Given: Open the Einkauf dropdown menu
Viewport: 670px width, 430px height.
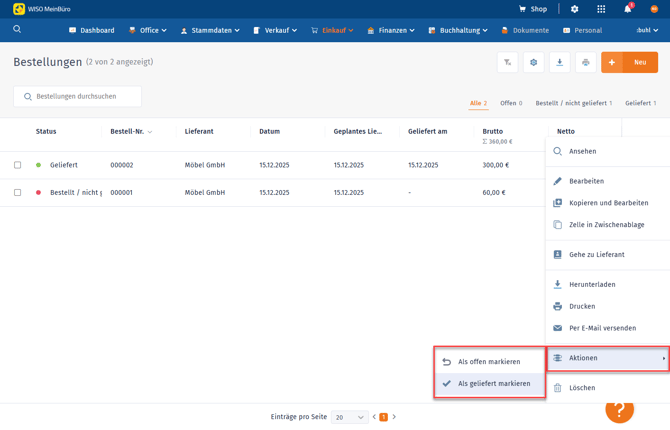Looking at the screenshot, I should pos(332,30).
